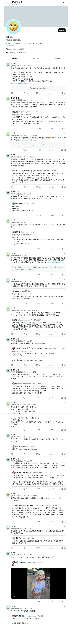
Task: Open search via magnifier icon
Action: (64, 3)
